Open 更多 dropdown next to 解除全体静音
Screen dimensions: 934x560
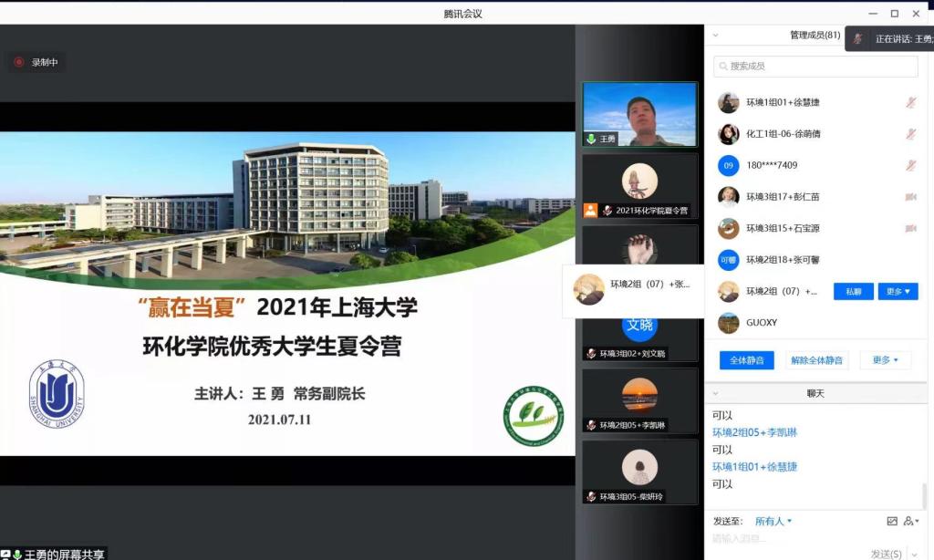click(x=885, y=360)
